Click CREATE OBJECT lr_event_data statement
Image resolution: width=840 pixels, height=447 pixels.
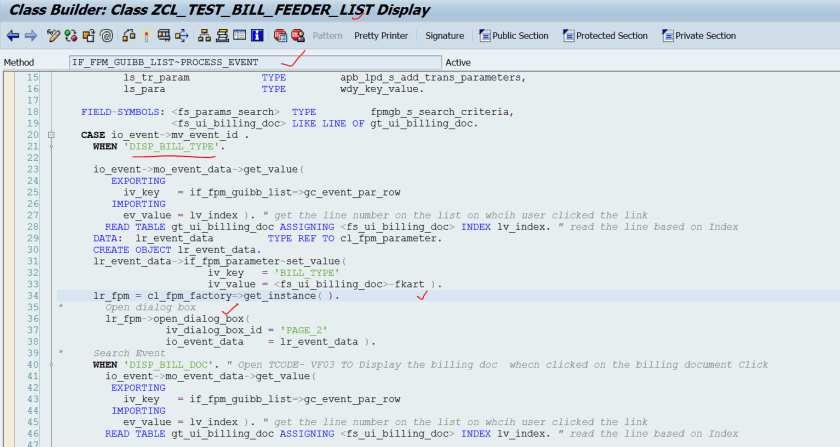(x=177, y=250)
